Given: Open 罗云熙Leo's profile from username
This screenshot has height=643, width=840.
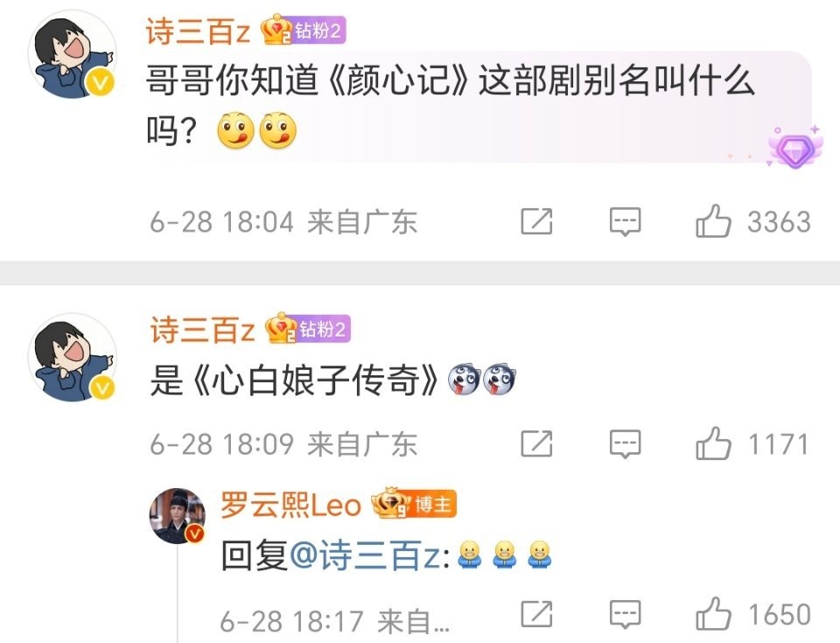Looking at the screenshot, I should pos(290,505).
